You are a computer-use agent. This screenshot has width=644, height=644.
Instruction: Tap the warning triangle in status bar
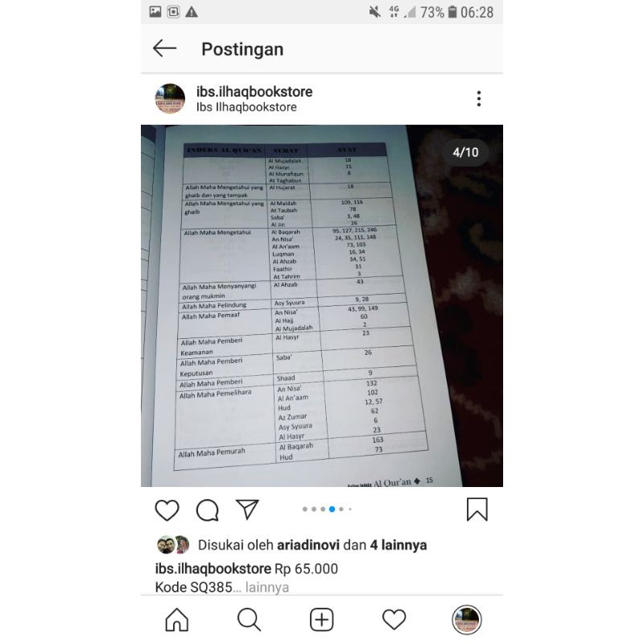click(x=192, y=12)
